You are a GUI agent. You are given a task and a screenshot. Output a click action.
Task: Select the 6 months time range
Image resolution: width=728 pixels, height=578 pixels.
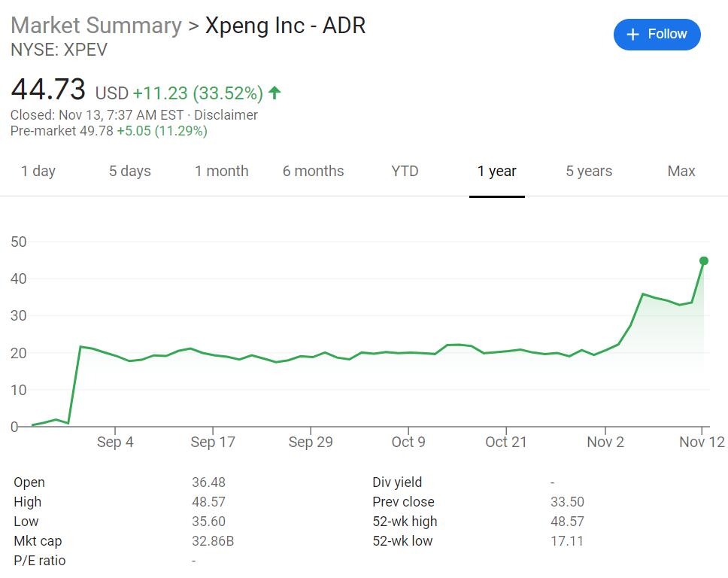[313, 172]
